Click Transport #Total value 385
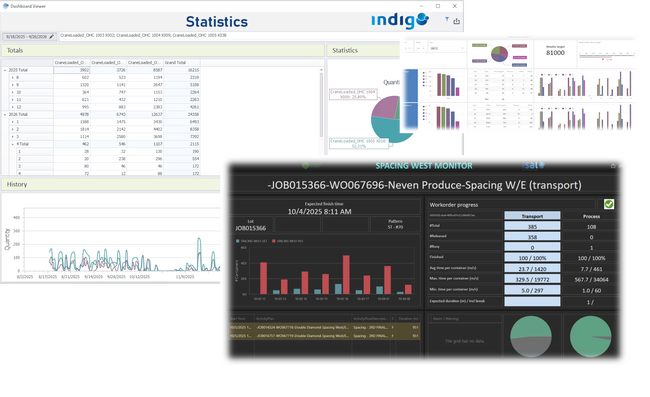Screen dimensions: 650x397 [x=532, y=226]
